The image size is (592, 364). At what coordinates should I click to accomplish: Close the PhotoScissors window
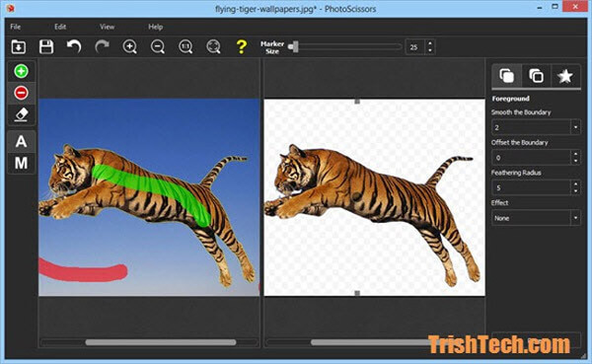coord(575,7)
